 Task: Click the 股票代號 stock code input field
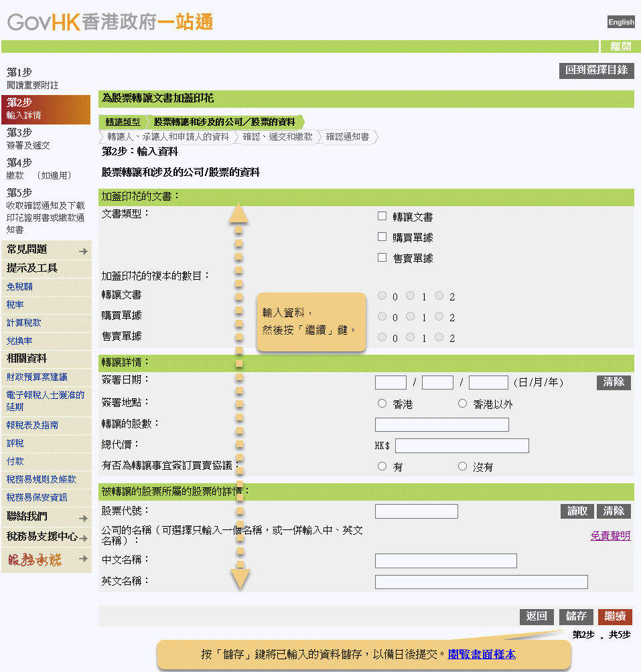(x=416, y=511)
